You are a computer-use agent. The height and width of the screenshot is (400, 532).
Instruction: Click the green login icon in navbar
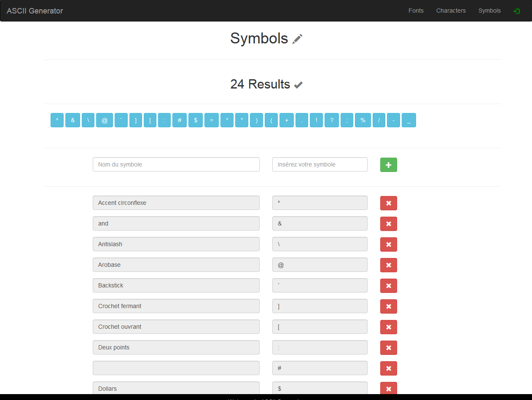pyautogui.click(x=517, y=11)
